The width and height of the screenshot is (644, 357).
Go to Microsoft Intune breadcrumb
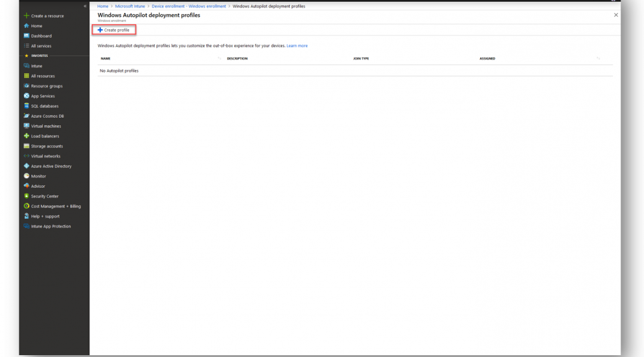click(x=130, y=6)
